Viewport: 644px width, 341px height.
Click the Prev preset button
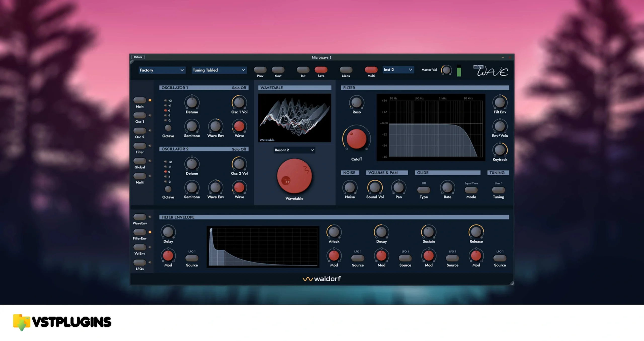pos(260,70)
